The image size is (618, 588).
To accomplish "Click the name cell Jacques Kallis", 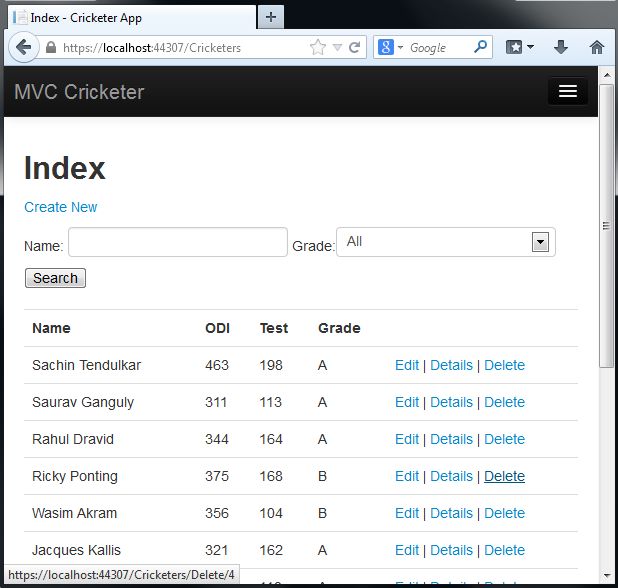I will [76, 551].
